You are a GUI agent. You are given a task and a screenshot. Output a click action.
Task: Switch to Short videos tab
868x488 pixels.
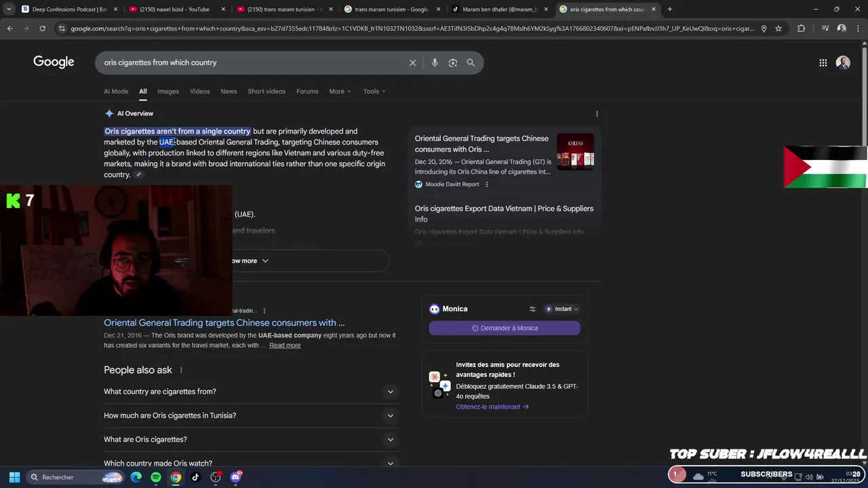click(x=267, y=91)
